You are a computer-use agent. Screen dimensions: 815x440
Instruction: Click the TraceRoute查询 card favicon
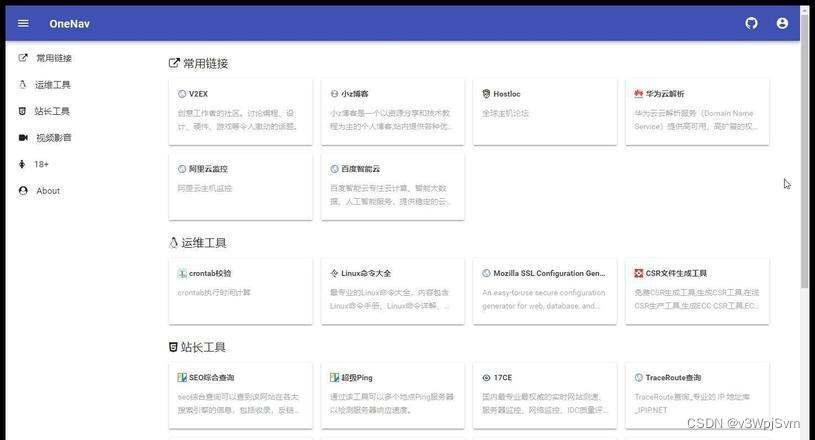click(x=639, y=378)
